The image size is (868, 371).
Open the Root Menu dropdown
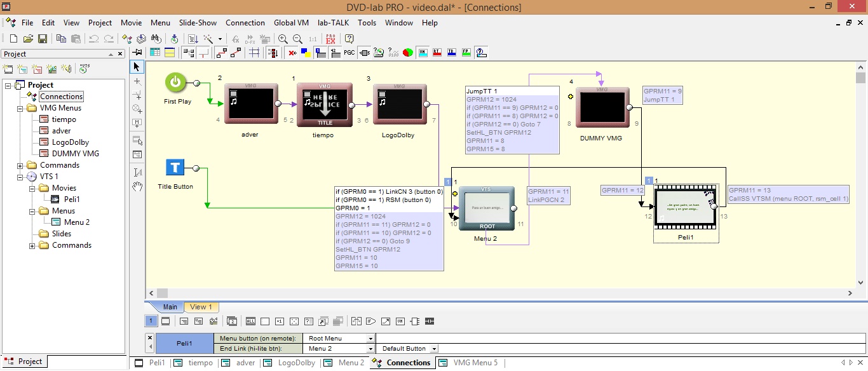coord(370,339)
